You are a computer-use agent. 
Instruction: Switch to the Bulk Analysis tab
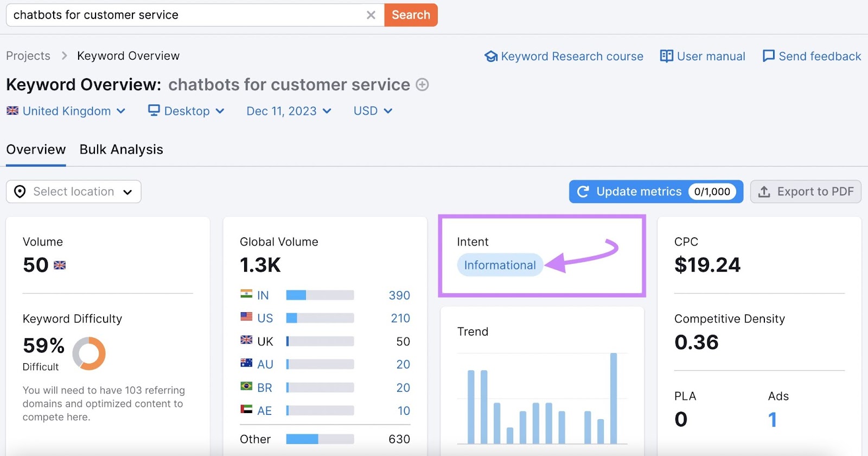[x=121, y=150]
